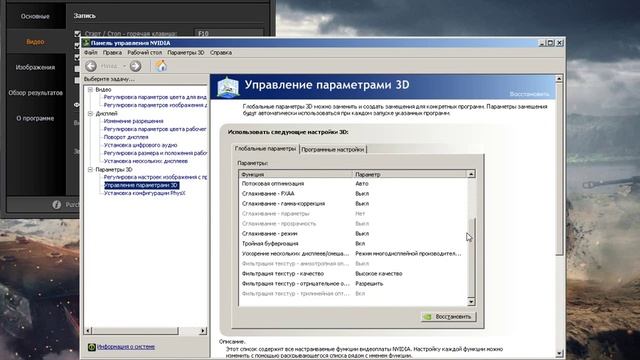Open Обзор результатов in background window

36,93
